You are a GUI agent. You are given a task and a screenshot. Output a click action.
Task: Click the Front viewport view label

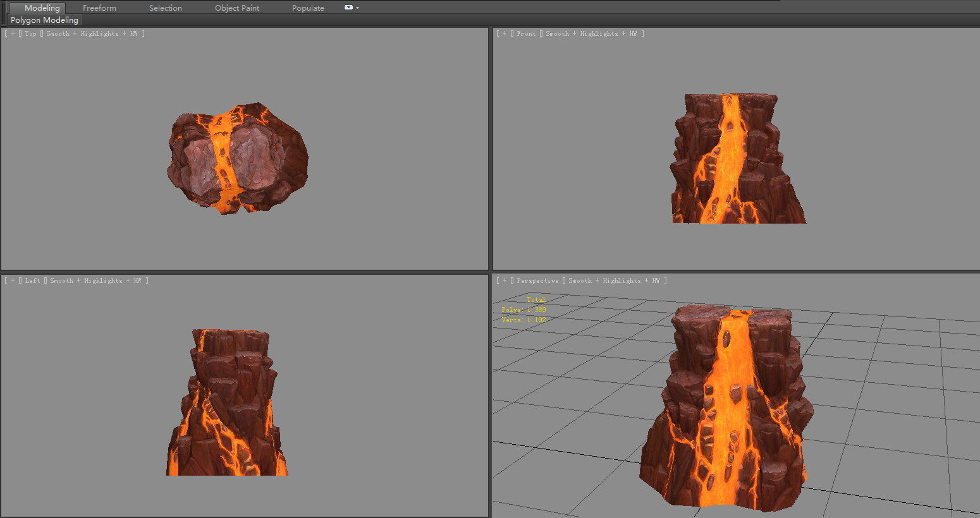[x=526, y=33]
